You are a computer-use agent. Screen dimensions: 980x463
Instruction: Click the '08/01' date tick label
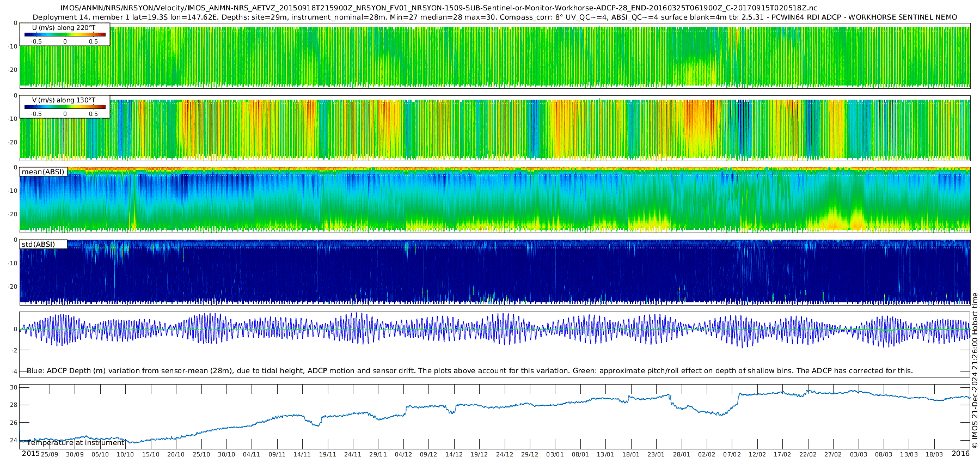click(580, 454)
